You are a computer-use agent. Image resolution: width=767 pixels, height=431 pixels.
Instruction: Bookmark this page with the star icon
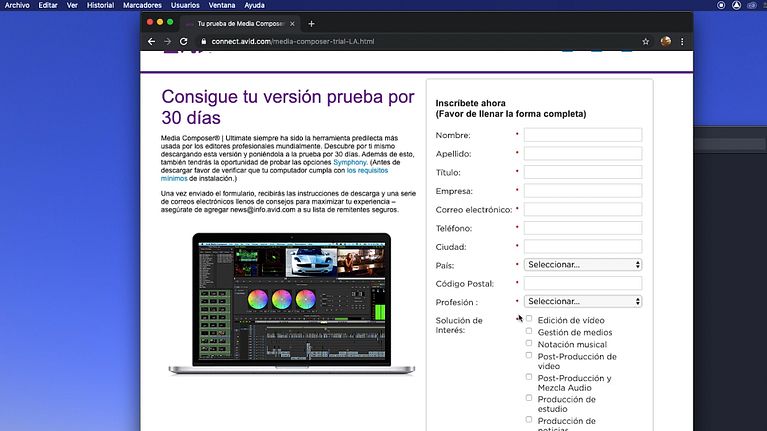[646, 42]
